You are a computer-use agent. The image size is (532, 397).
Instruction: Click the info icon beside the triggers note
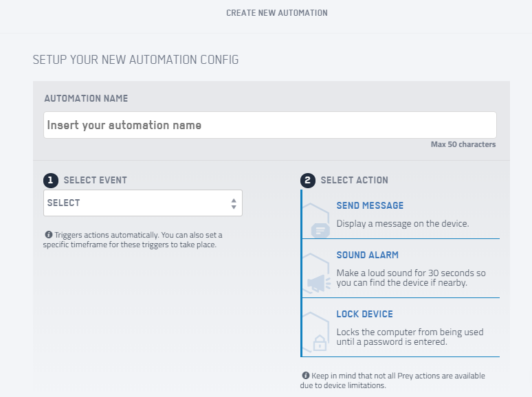coord(49,235)
